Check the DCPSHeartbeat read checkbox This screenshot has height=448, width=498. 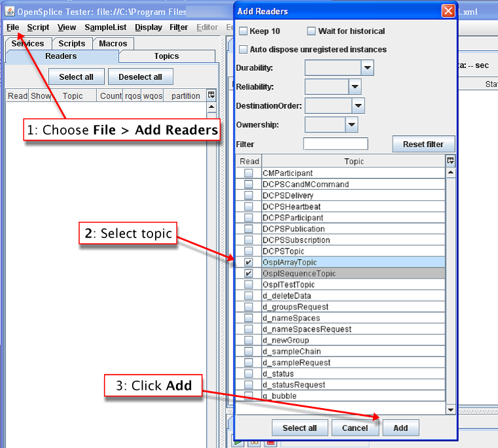249,207
